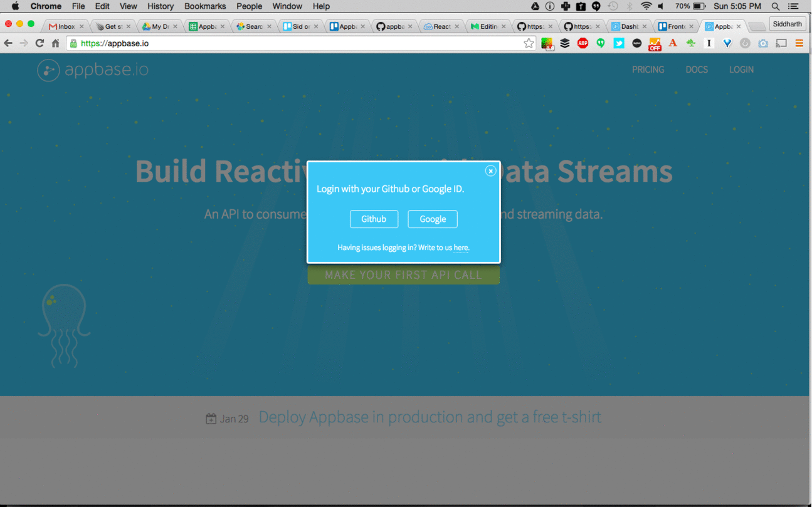
Task: Click the camera screenshot extension icon
Action: point(763,43)
